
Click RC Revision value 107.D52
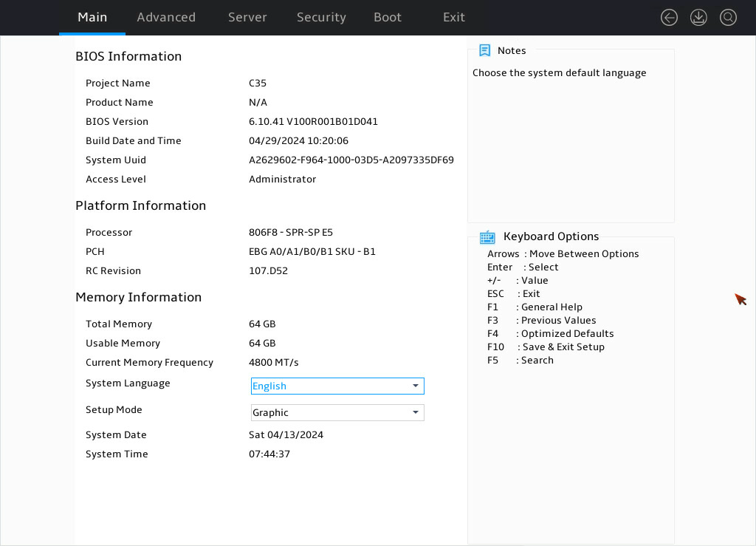[x=268, y=270]
